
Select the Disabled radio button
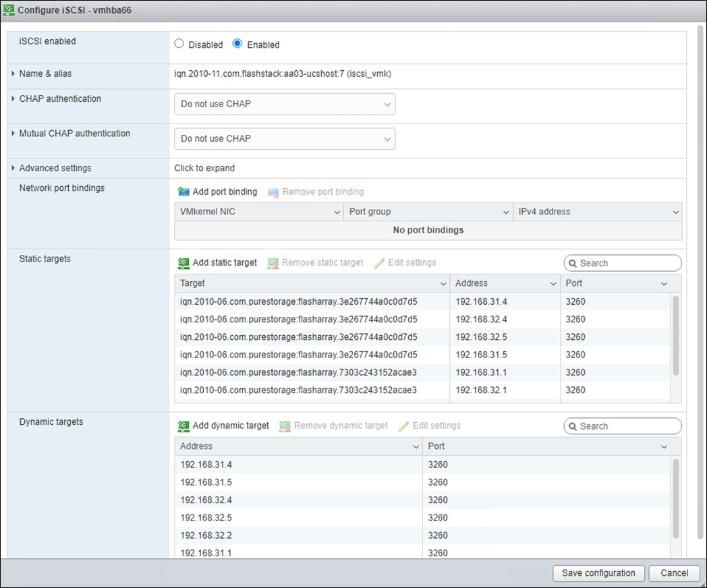(x=179, y=43)
